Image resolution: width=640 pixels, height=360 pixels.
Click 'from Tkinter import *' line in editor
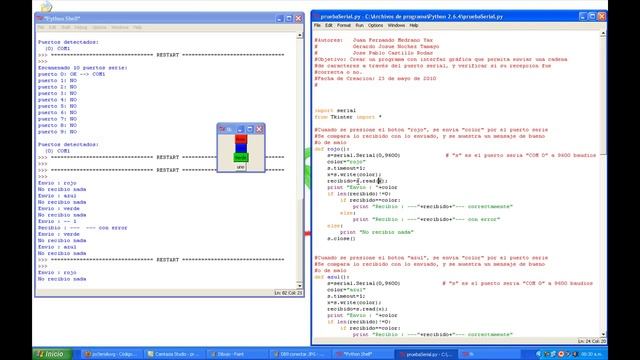(x=348, y=117)
